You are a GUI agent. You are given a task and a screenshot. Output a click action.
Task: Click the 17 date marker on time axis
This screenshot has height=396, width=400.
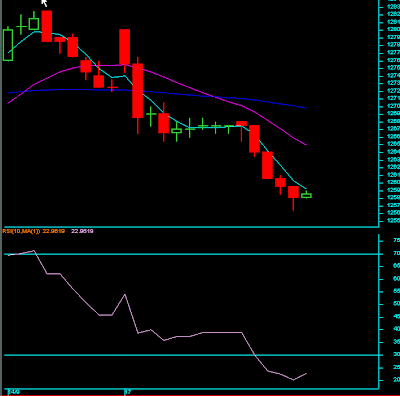(x=127, y=392)
